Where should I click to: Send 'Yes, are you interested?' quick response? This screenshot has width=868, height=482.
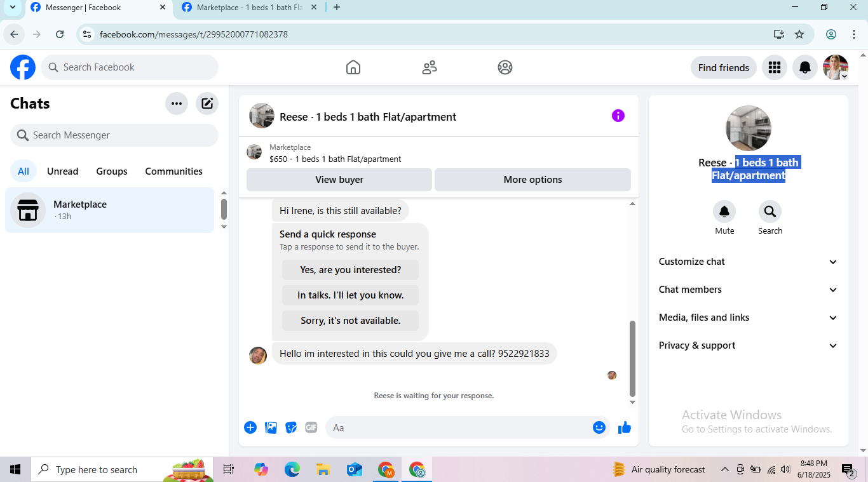coord(351,270)
